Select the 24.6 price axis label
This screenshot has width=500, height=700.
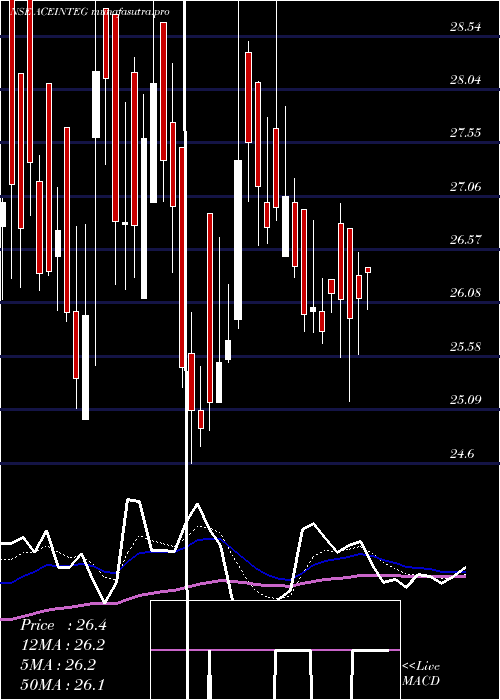[x=462, y=454]
